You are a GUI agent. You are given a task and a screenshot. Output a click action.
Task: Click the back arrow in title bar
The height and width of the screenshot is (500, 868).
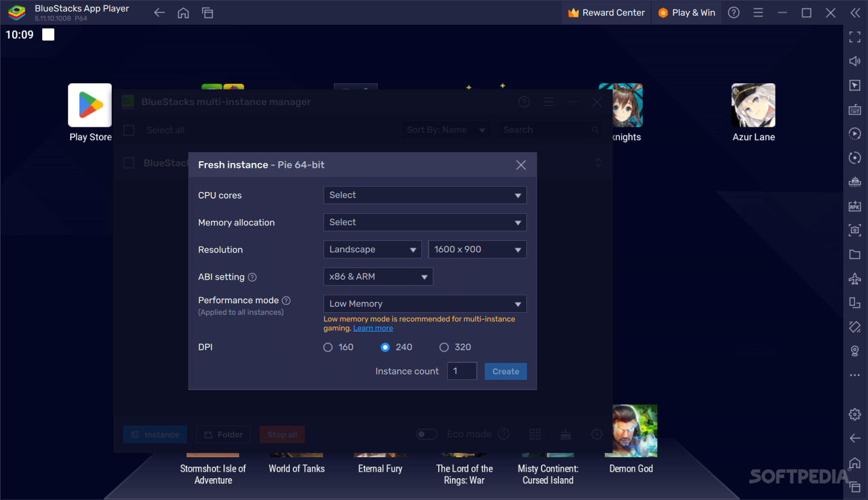159,13
